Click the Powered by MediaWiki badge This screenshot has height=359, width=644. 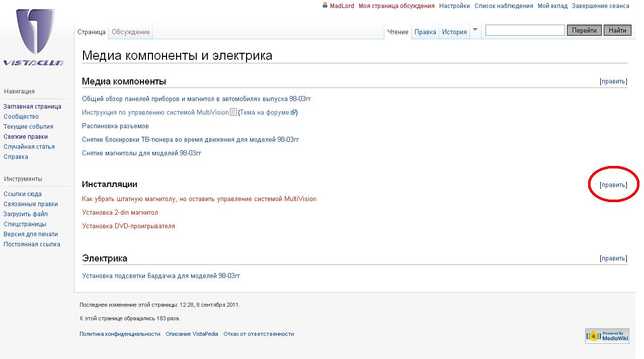point(607,336)
